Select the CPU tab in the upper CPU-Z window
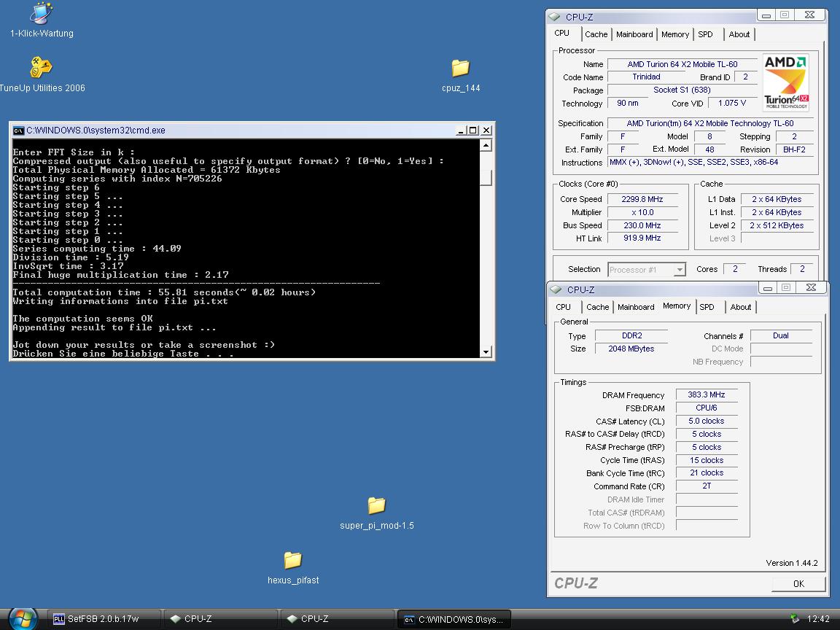The height and width of the screenshot is (630, 840). pos(562,34)
